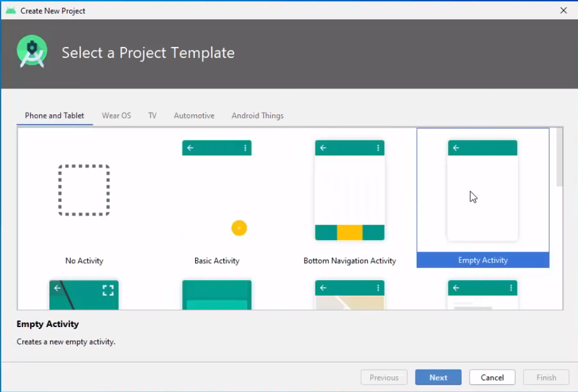Select the Empty Activity phone preview
578x392 pixels.
pyautogui.click(x=482, y=190)
